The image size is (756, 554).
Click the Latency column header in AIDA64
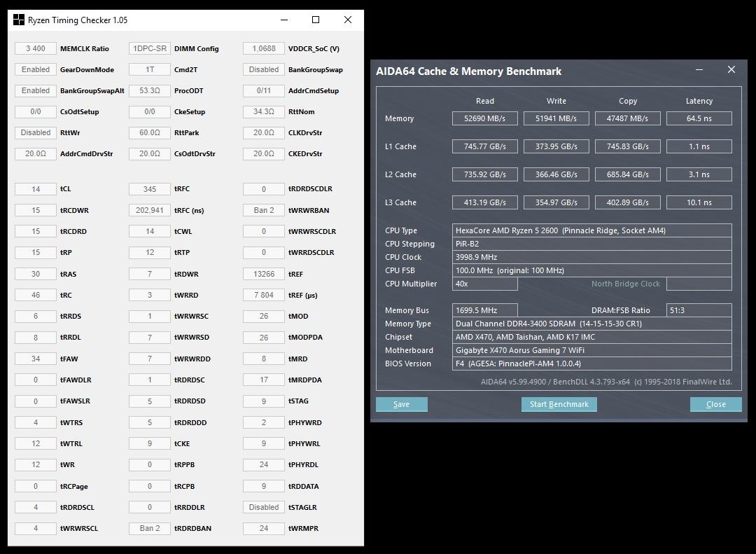(699, 101)
